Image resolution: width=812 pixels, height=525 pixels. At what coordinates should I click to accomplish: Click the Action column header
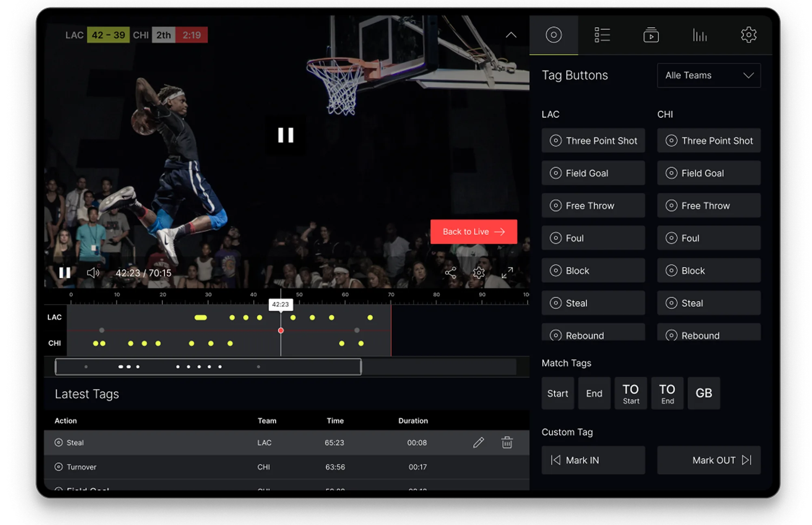pos(66,421)
